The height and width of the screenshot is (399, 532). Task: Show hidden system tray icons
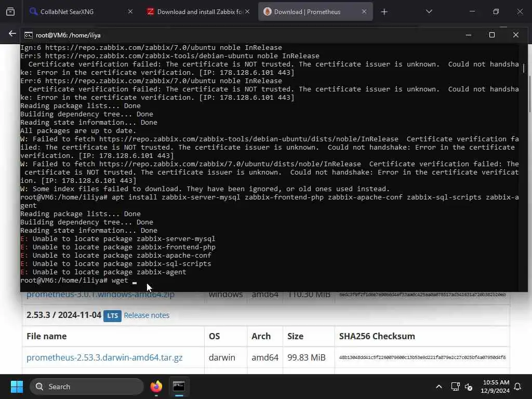pyautogui.click(x=438, y=387)
